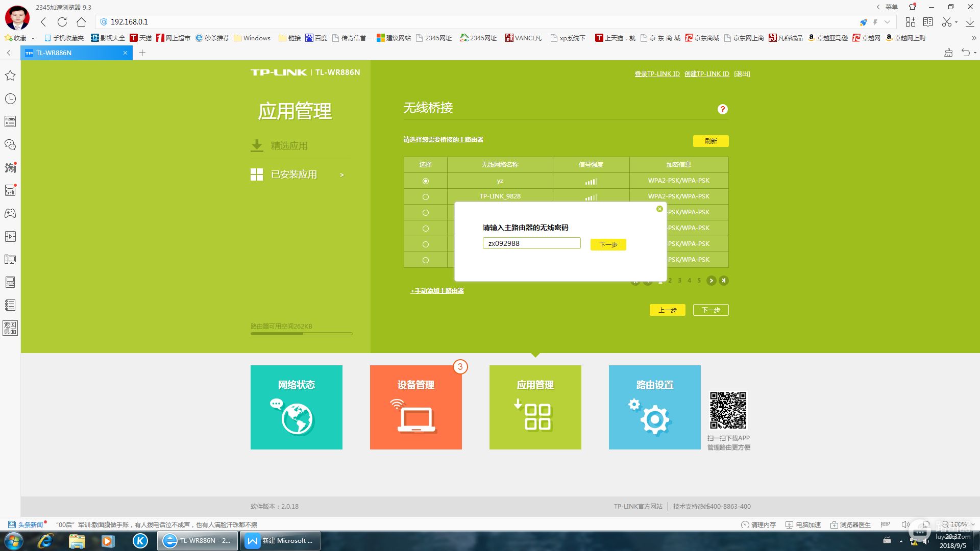
Task: Click 手动添加主路由器 link
Action: 437,291
